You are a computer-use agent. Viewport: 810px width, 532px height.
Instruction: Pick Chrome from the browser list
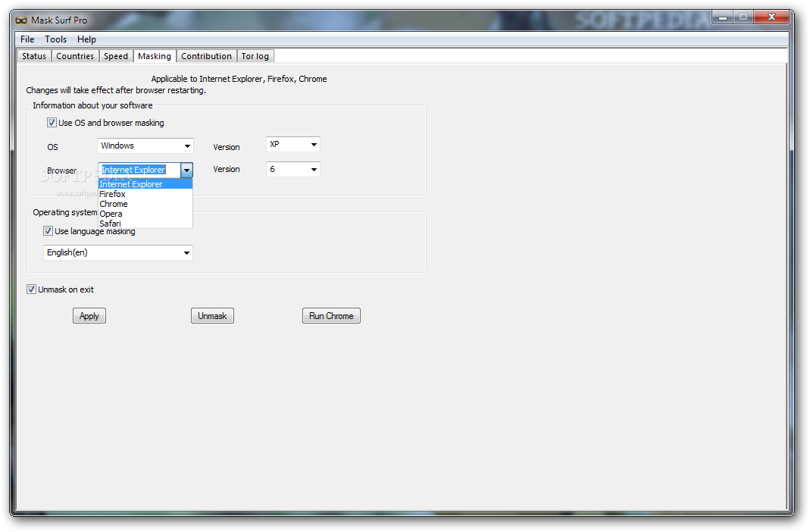[145, 204]
